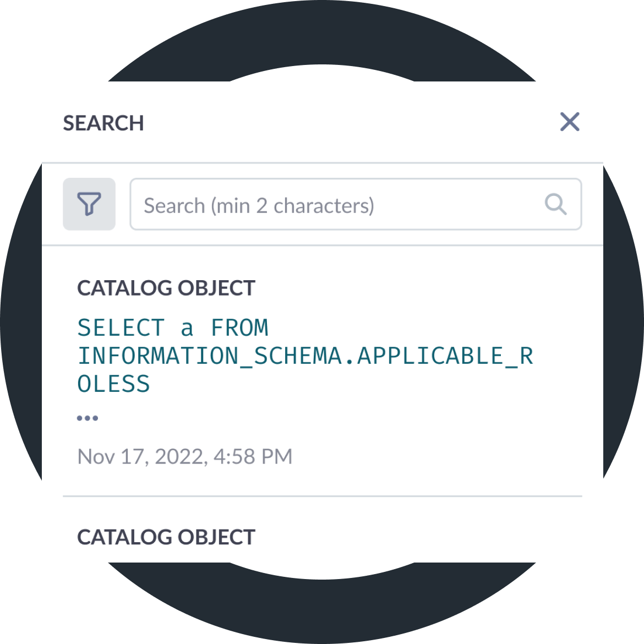The width and height of the screenshot is (644, 644).
Task: Click the "FROM" keyword in the query
Action: click(x=239, y=328)
